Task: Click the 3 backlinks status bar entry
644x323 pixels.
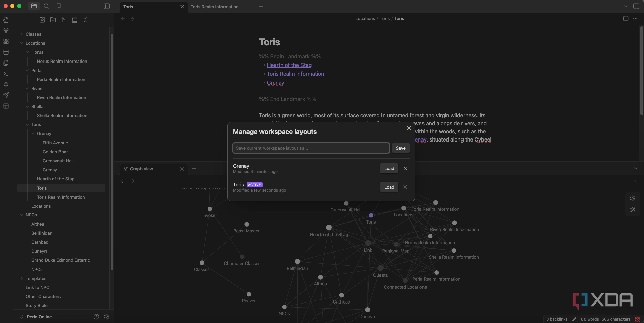Action: click(557, 319)
